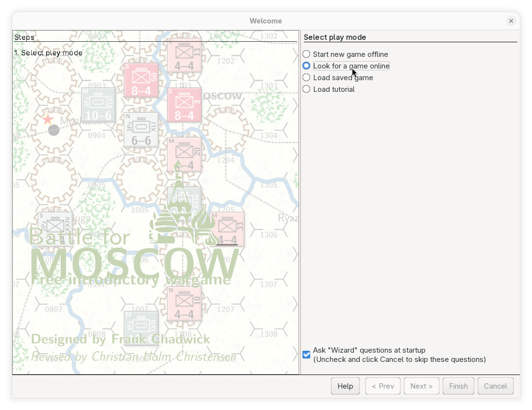Choose Start new game offline
This screenshot has height=410, width=532.
tap(306, 54)
